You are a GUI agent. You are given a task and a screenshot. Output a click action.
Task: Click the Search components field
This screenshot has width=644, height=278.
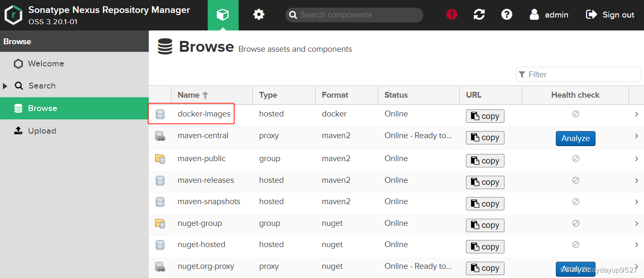pos(354,15)
